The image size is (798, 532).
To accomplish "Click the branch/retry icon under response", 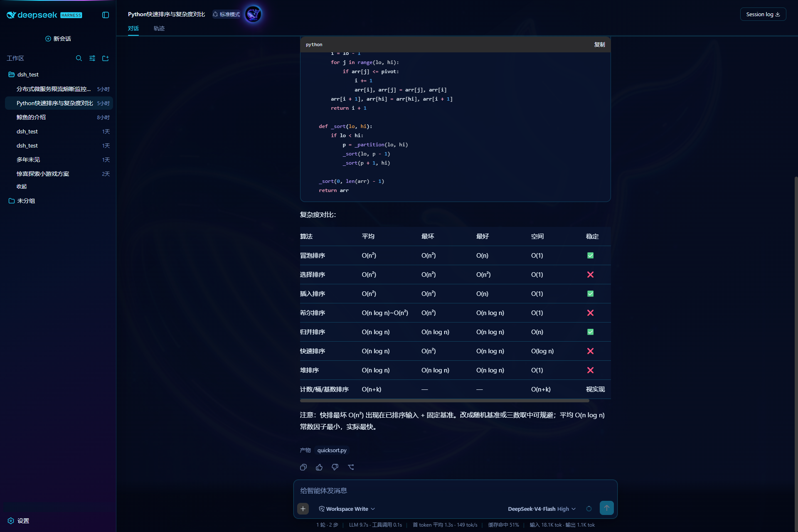I will 351,467.
